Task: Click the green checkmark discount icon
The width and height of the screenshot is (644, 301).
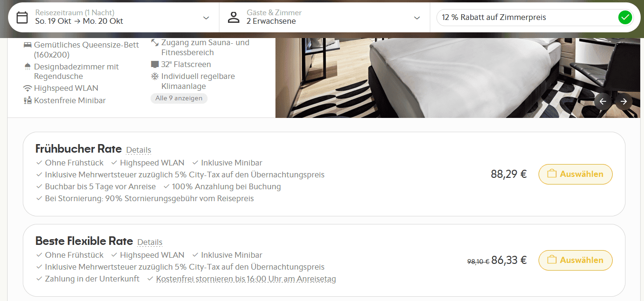Action: 625,18
